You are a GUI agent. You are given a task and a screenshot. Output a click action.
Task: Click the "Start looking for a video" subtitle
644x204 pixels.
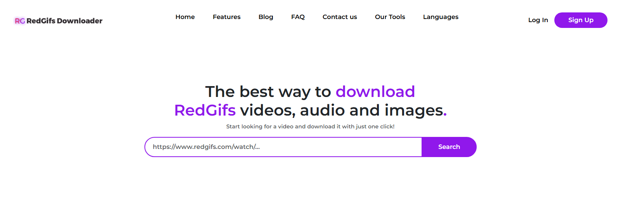(310, 126)
